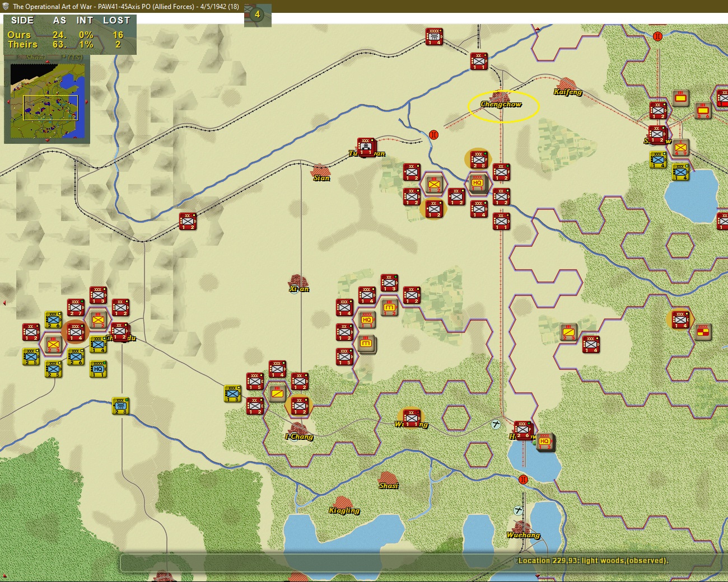Viewport: 728px width, 582px height.
Task: Select the red XXX 2-7 unit near Chengdu
Action: click(x=76, y=307)
